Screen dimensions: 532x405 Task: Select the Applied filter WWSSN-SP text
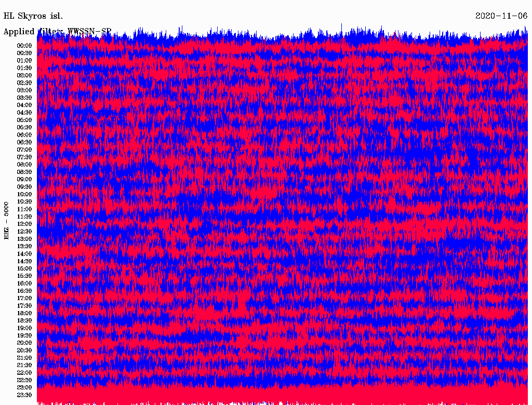pos(57,31)
